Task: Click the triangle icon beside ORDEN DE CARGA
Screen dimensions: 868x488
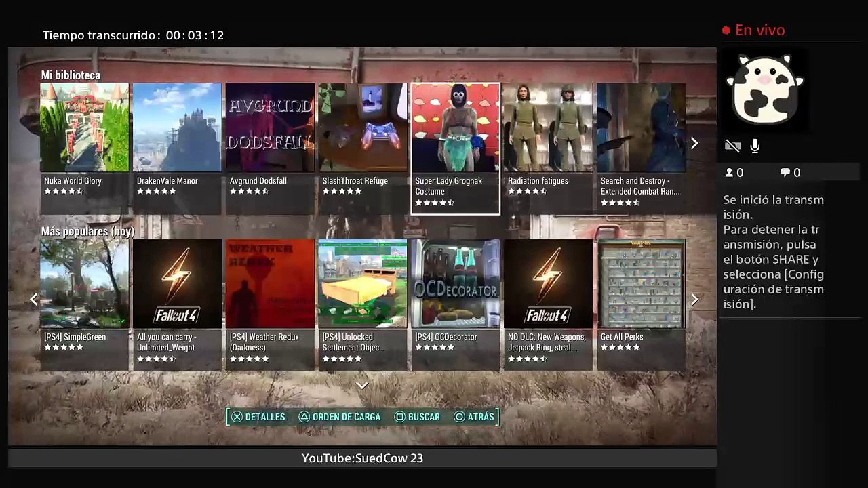Action: pos(304,417)
